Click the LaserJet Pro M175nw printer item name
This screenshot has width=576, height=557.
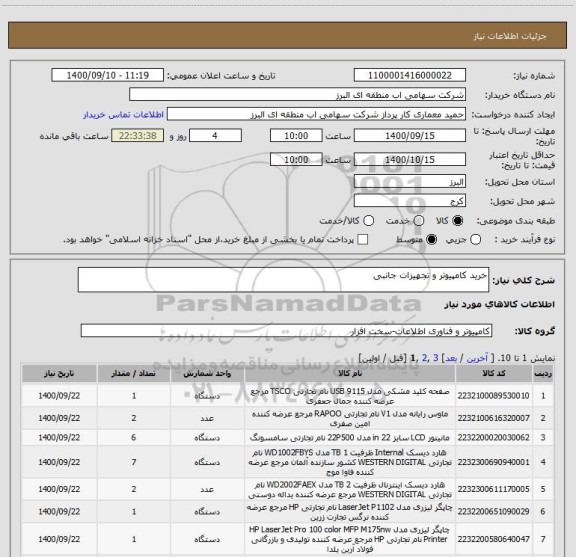350,539
